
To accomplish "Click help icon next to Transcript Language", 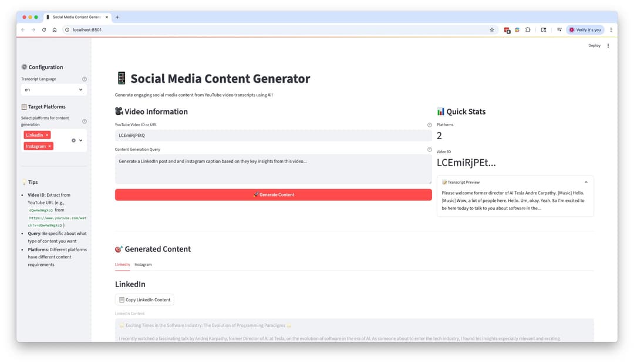I will tap(85, 79).
